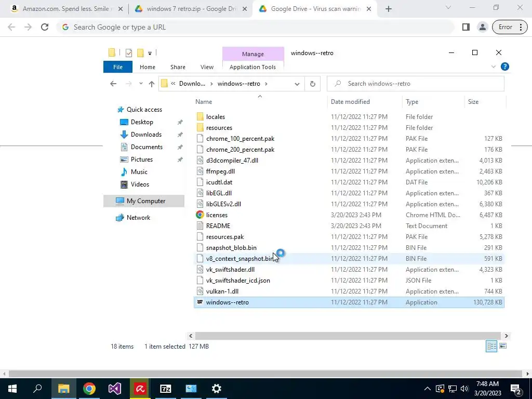Screen dimensions: 532x399
Task: Click in the Search windows--retro box
Action: click(x=416, y=84)
